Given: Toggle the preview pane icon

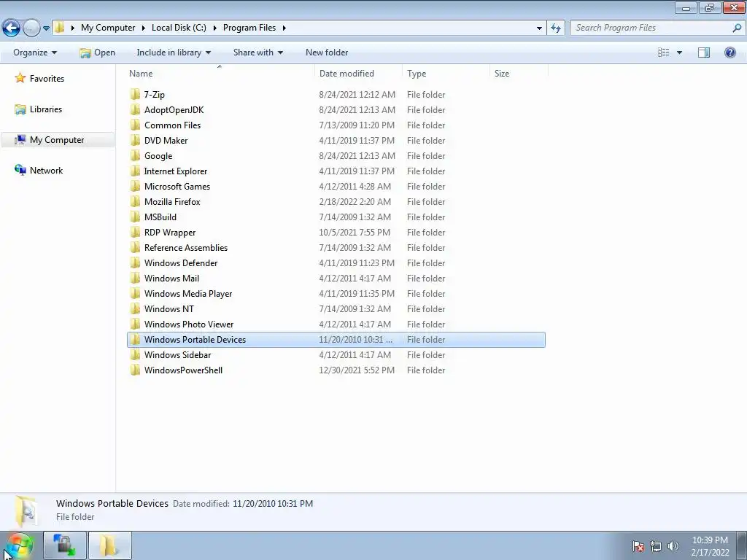Looking at the screenshot, I should pos(704,52).
